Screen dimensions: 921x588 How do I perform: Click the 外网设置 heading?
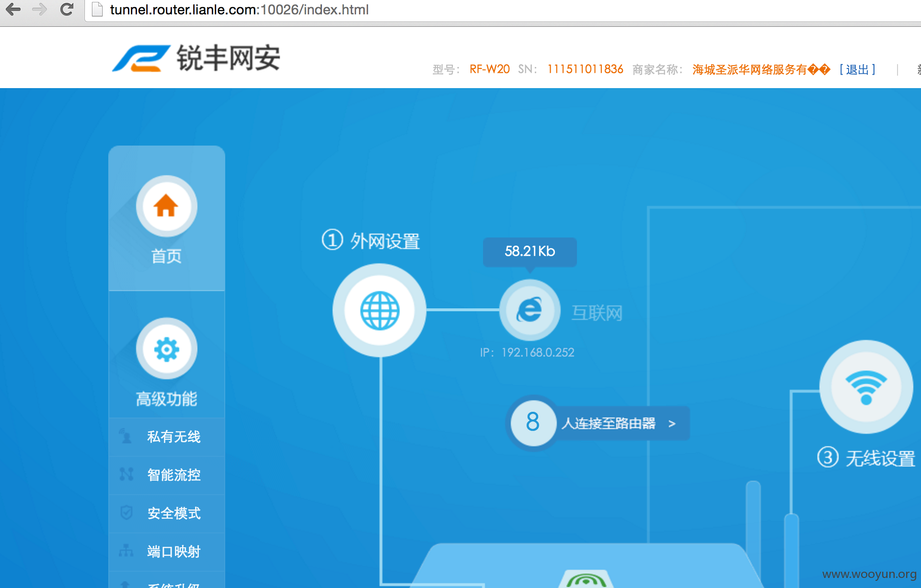coord(385,241)
